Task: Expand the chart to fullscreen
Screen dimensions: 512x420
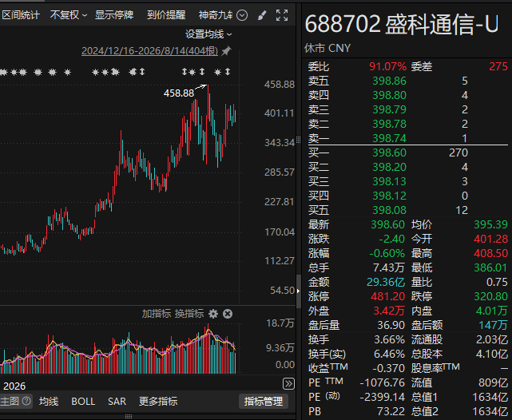Action: pos(282,15)
